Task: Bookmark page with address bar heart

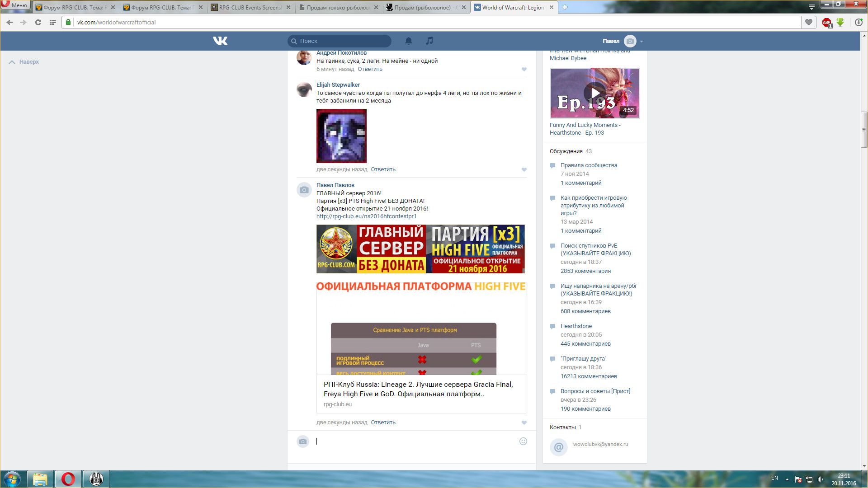Action: [x=808, y=22]
